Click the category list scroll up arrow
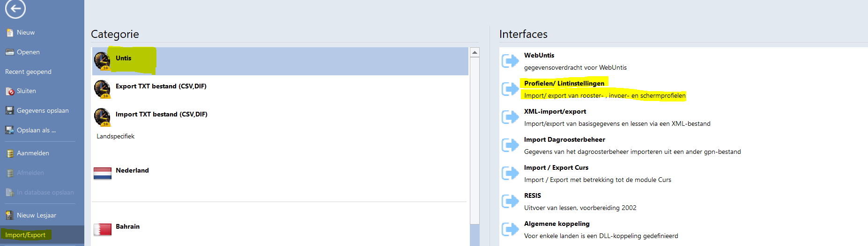 click(475, 52)
